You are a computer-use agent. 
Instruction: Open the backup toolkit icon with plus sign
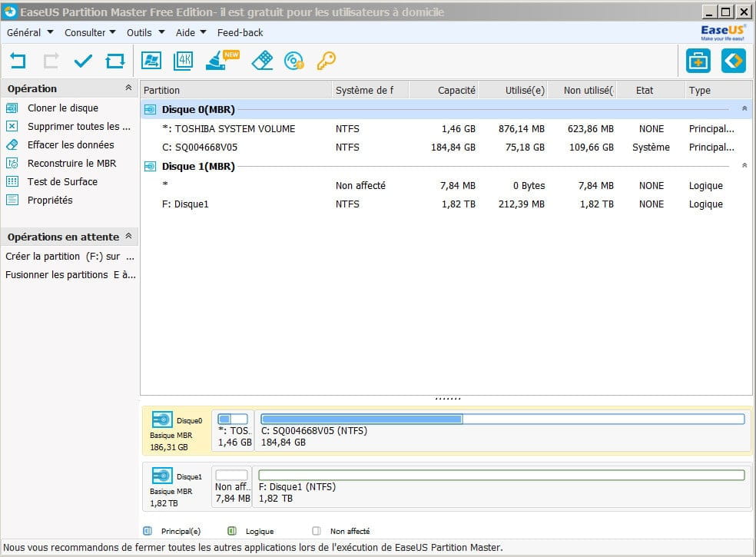coord(698,61)
